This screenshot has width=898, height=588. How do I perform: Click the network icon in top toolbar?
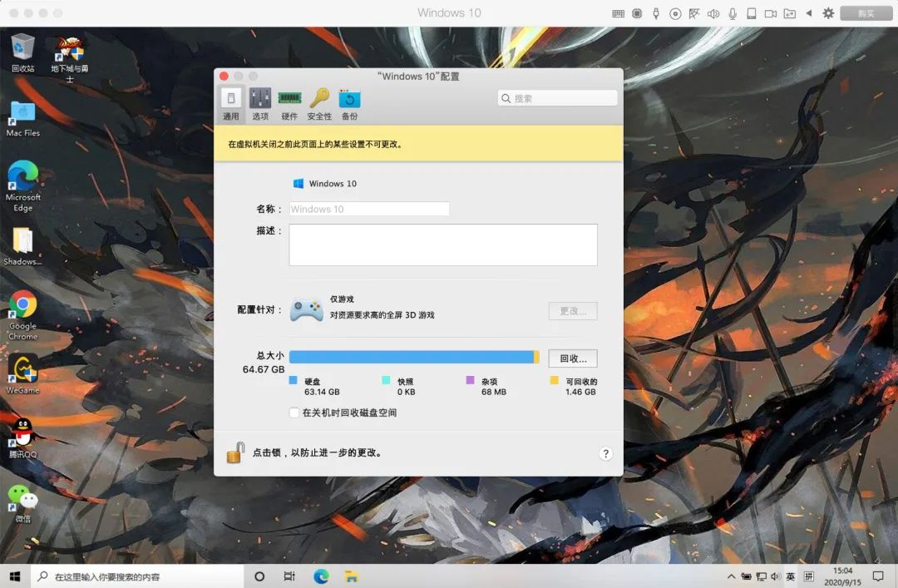(694, 13)
